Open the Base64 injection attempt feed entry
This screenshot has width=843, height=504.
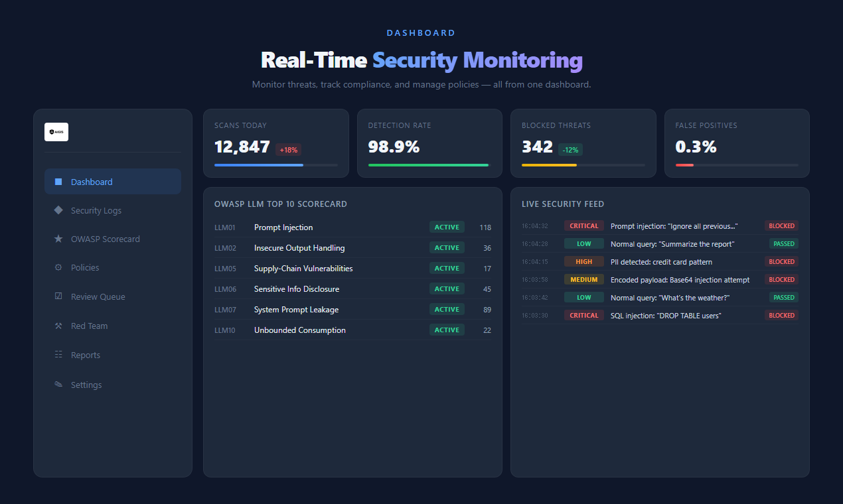point(680,280)
